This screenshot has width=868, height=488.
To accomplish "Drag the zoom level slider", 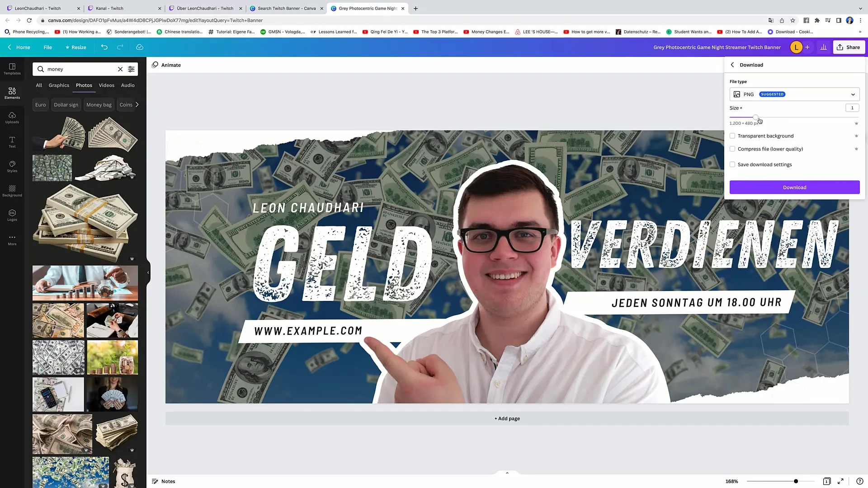I will point(796,481).
